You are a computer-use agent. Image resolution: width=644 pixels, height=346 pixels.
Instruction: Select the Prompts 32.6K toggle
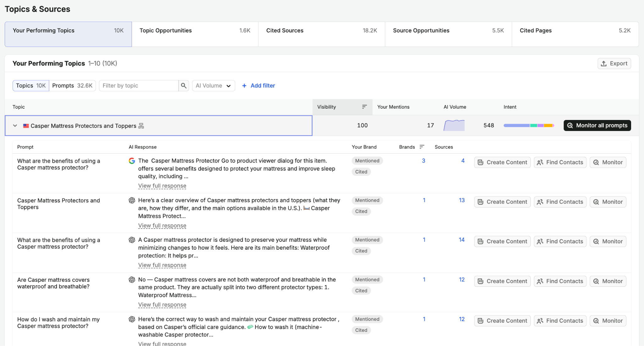[72, 86]
